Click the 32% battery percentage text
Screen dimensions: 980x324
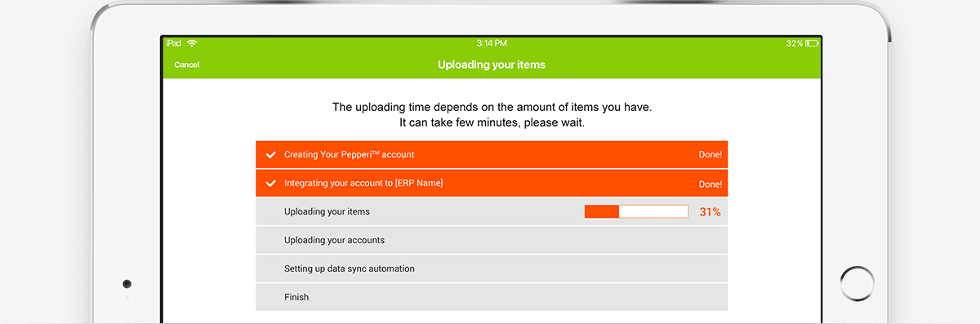[x=795, y=42]
